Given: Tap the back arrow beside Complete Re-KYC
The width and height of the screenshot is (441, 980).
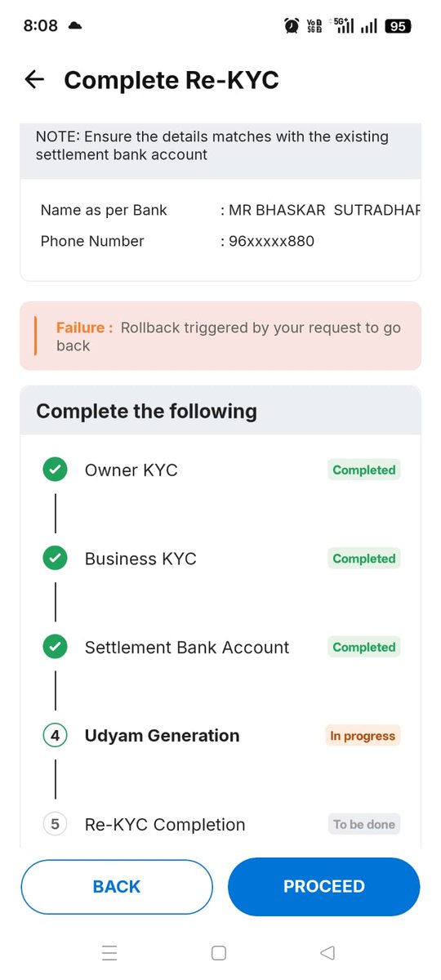Looking at the screenshot, I should [34, 79].
